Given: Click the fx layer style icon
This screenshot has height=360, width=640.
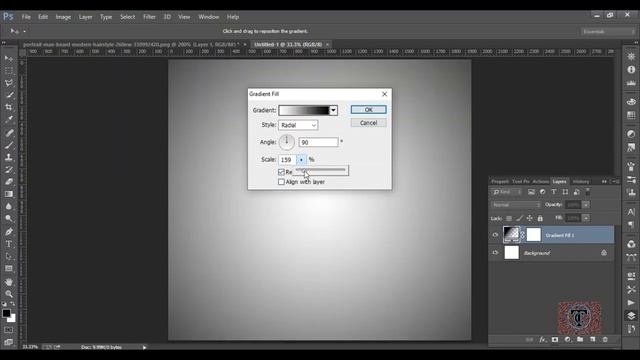Looking at the screenshot, I should pyautogui.click(x=542, y=340).
